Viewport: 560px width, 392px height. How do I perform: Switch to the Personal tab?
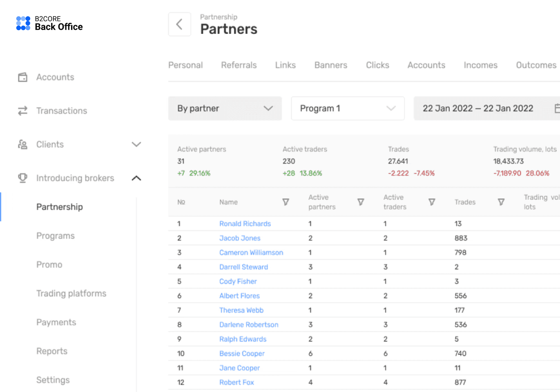185,65
